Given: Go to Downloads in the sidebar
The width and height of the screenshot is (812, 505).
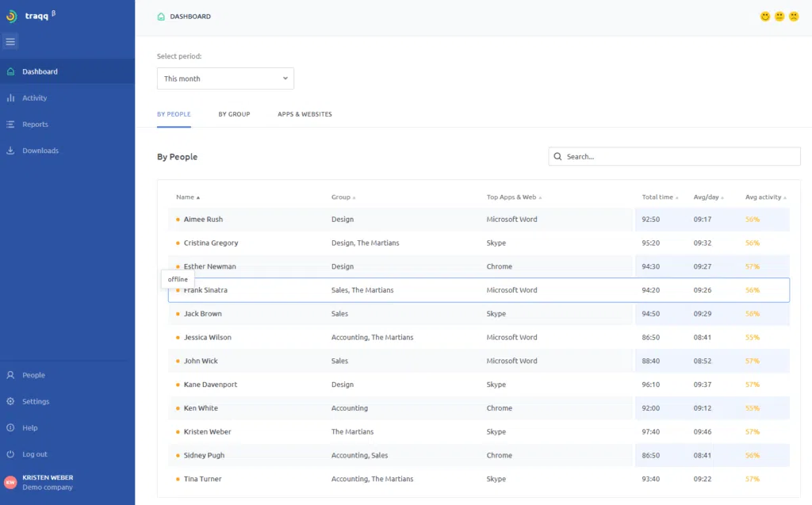Looking at the screenshot, I should (x=40, y=151).
